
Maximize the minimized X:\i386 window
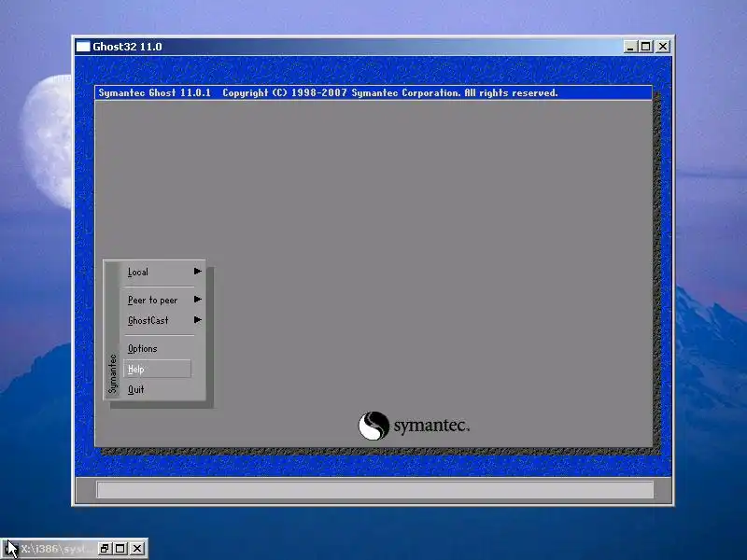pos(120,549)
